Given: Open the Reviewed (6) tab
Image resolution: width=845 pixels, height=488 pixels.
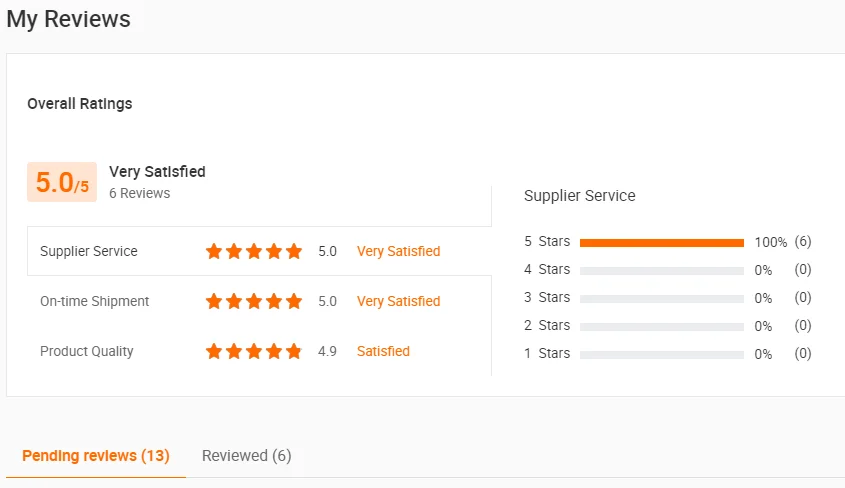Looking at the screenshot, I should click(246, 456).
